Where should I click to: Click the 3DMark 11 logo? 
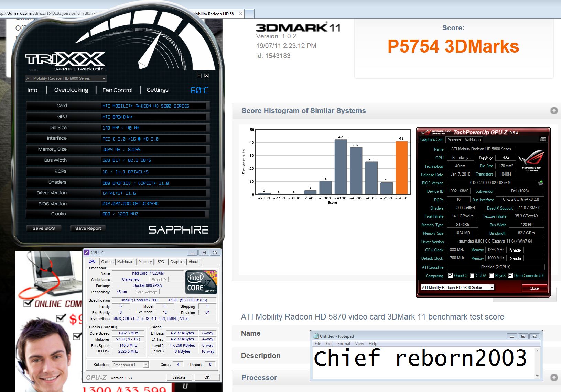pyautogui.click(x=298, y=27)
